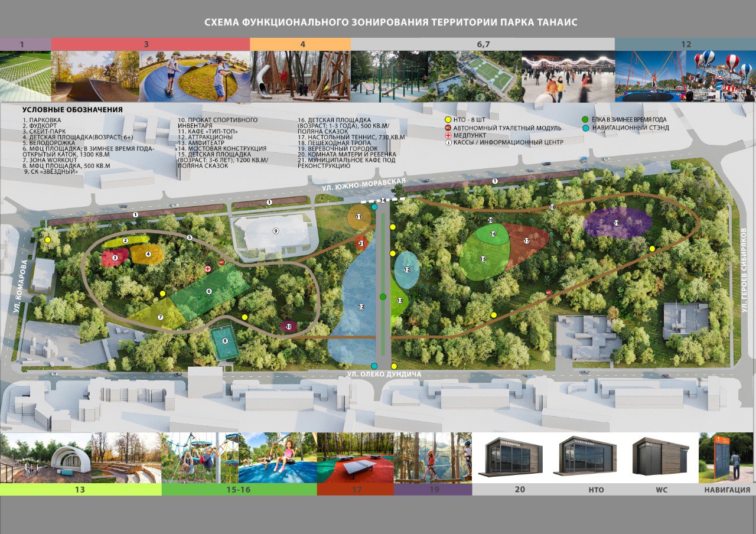Switch to the grey 6,7 header tab

pyautogui.click(x=483, y=44)
